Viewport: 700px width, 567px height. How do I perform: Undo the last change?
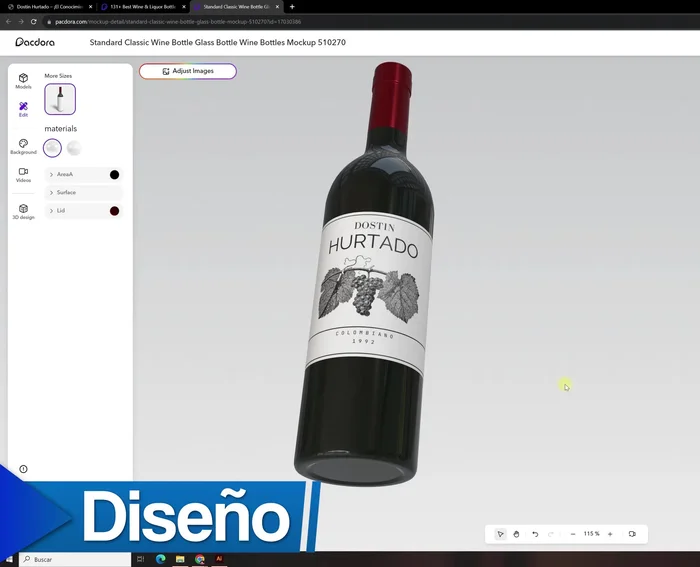pyautogui.click(x=535, y=534)
